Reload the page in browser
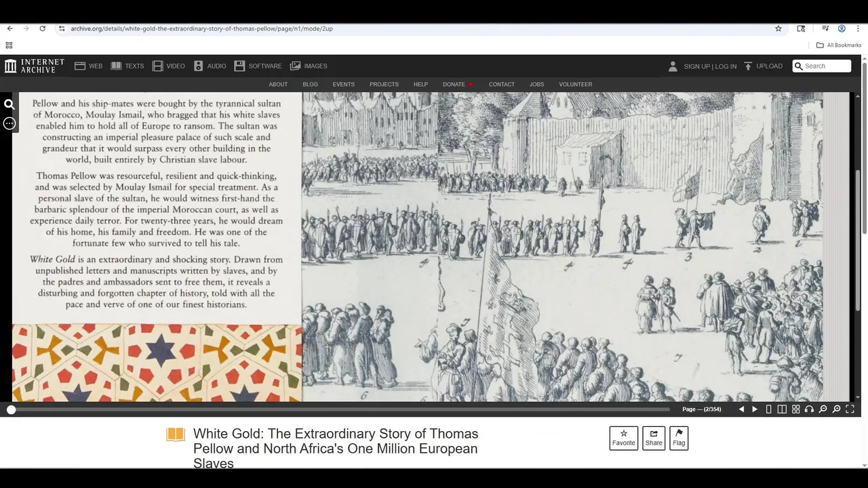This screenshot has height=488, width=868. (x=42, y=28)
